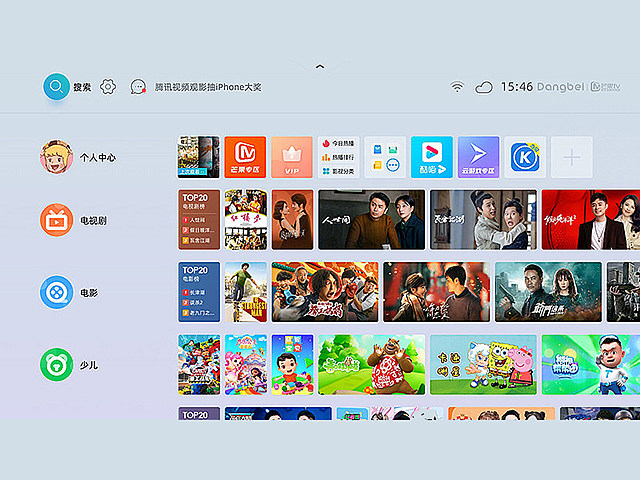This screenshot has width=640, height=480.
Task: Launch the blue K (Kugou) app tile
Action: click(525, 157)
